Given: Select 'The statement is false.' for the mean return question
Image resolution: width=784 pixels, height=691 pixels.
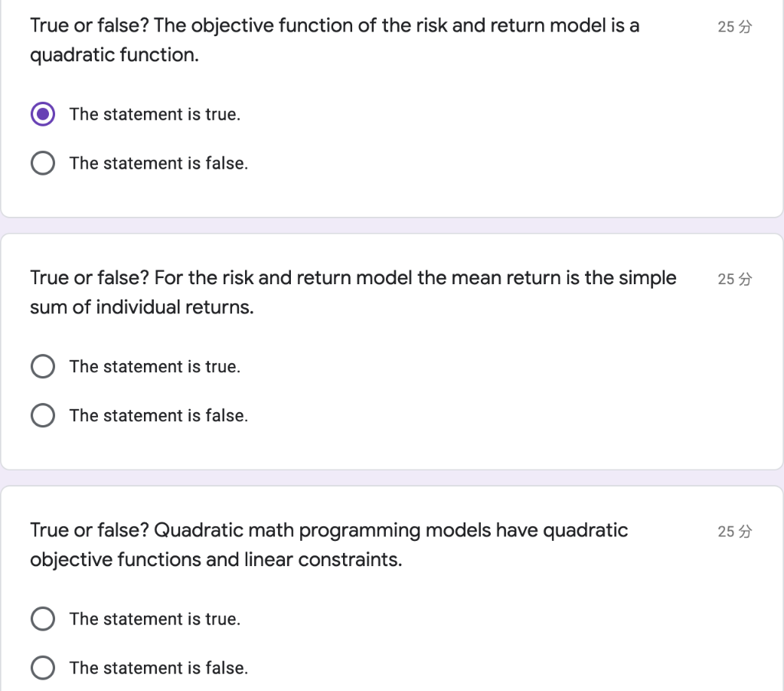Looking at the screenshot, I should 43,415.
